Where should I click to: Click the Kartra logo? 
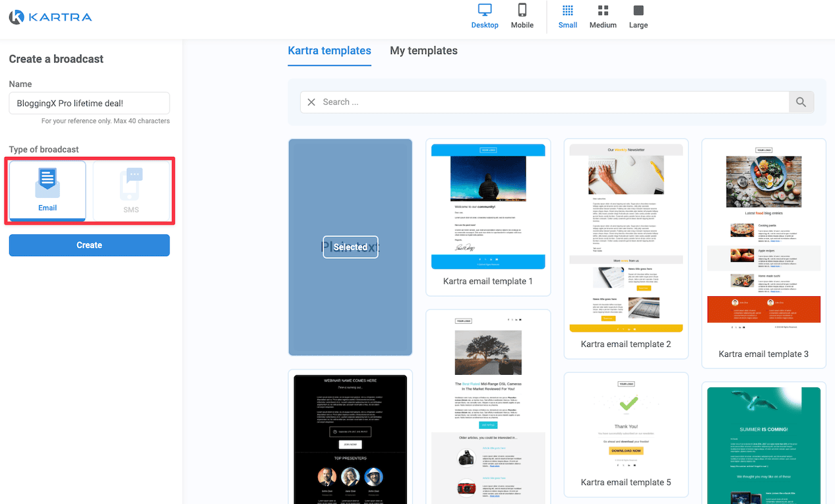click(x=50, y=17)
